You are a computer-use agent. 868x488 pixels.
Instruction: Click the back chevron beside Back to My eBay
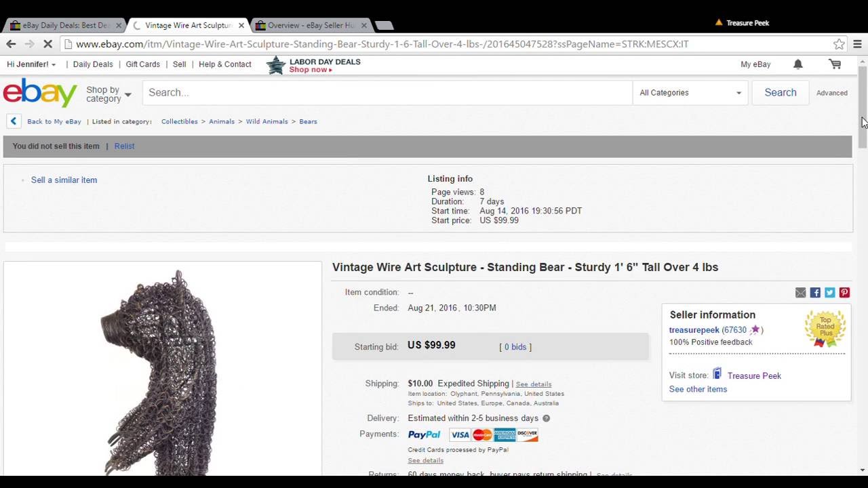14,121
